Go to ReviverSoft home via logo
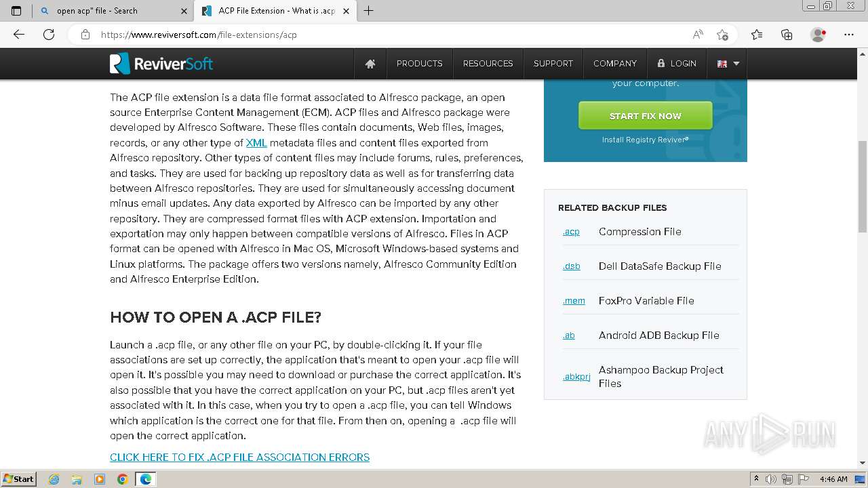868x488 pixels. [161, 64]
